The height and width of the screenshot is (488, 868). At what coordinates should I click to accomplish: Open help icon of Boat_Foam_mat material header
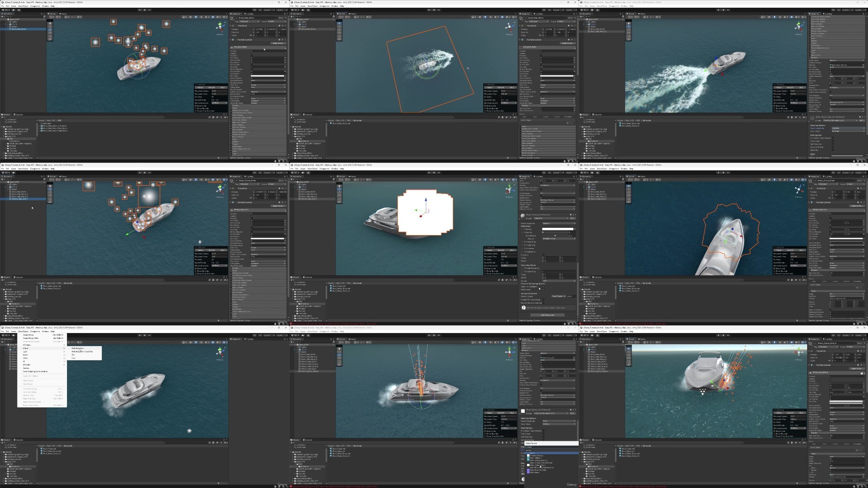tap(570, 214)
